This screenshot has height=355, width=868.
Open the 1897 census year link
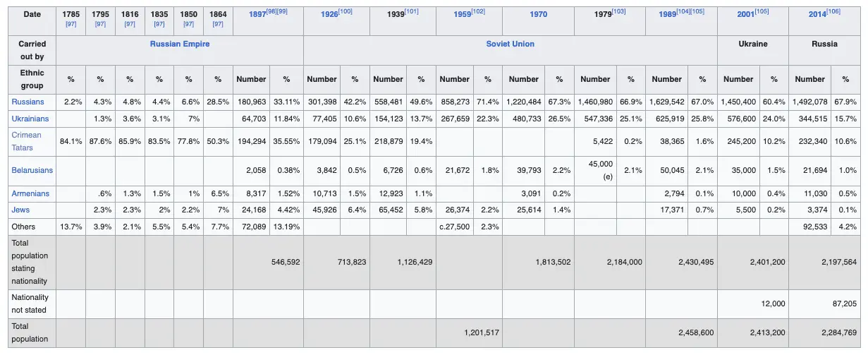click(x=257, y=15)
